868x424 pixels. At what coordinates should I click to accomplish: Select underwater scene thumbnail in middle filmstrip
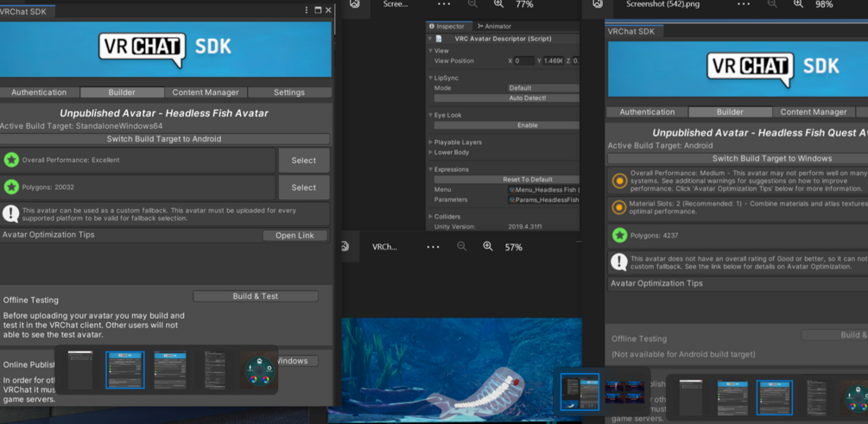click(624, 392)
